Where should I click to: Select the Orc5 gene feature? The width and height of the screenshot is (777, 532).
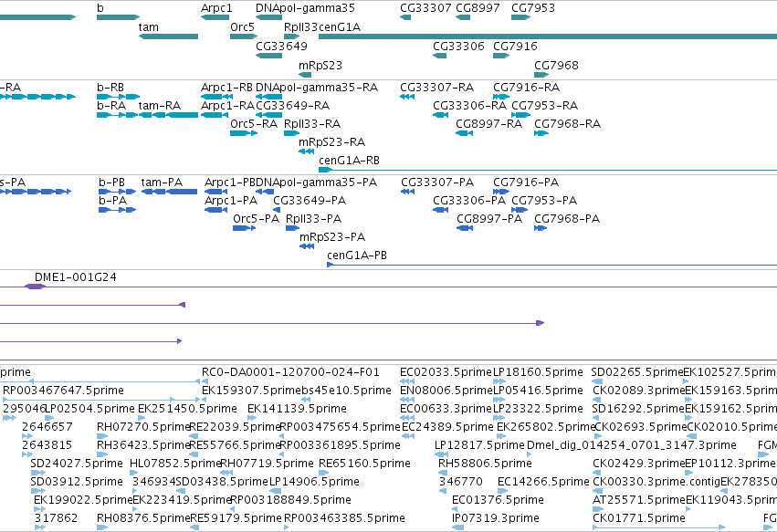[244, 37]
